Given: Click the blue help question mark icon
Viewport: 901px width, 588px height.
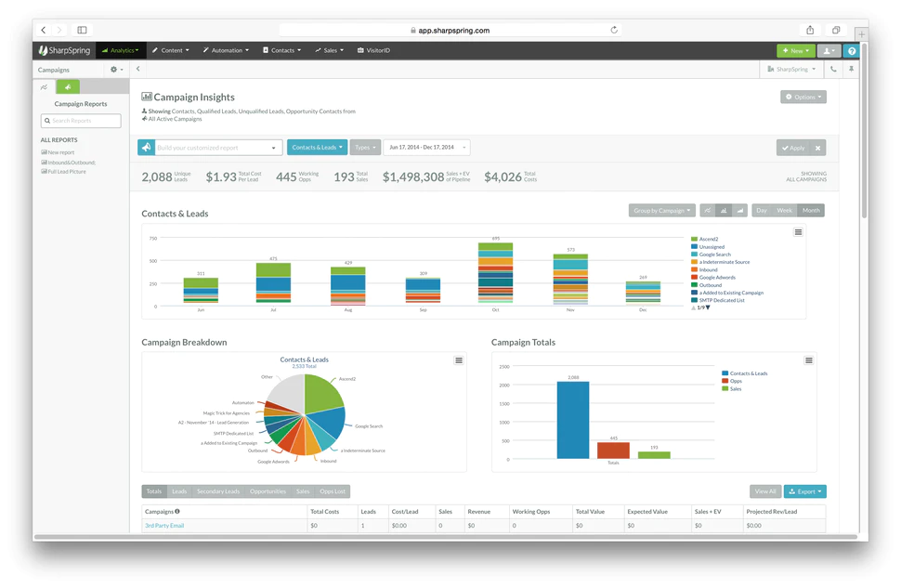Looking at the screenshot, I should point(852,50).
